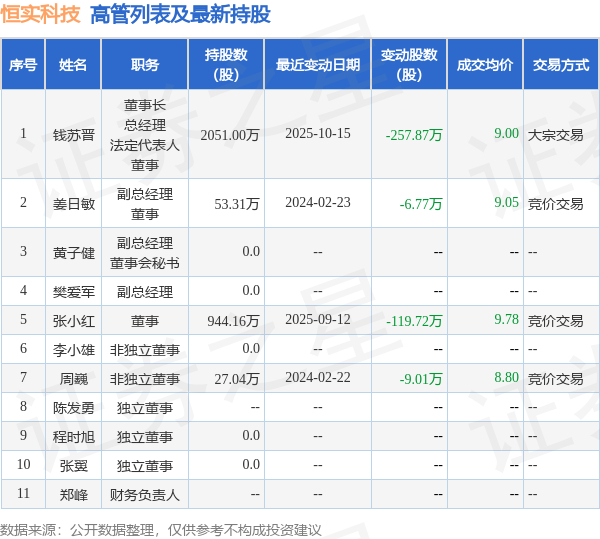Viewport: 600px width, 539px height.
Task: Click the date 2024-02-23
Action: 318,202
